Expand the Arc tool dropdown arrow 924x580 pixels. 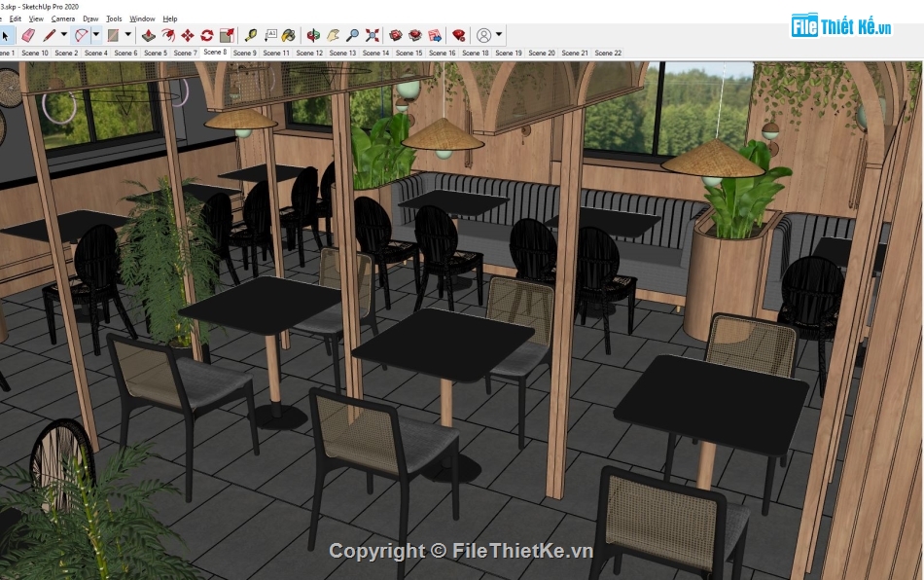[x=96, y=35]
